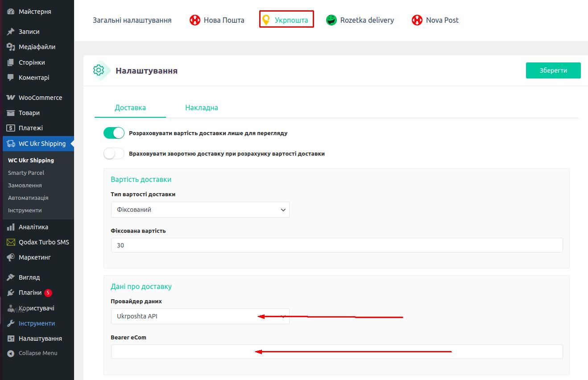This screenshot has height=380, width=588.
Task: Click the Платежі dollar icon
Action: pos(11,128)
